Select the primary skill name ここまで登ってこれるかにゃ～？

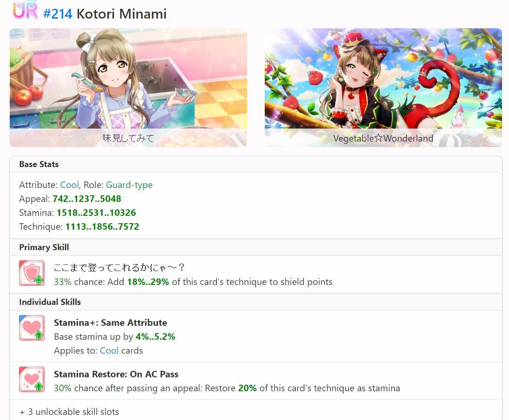click(119, 267)
